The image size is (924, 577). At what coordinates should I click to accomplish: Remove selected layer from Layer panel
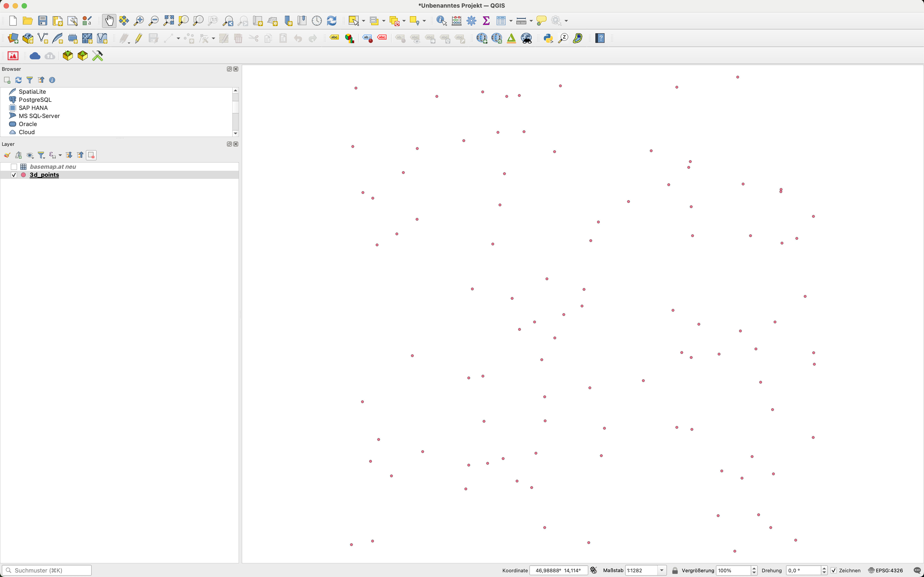coord(91,155)
